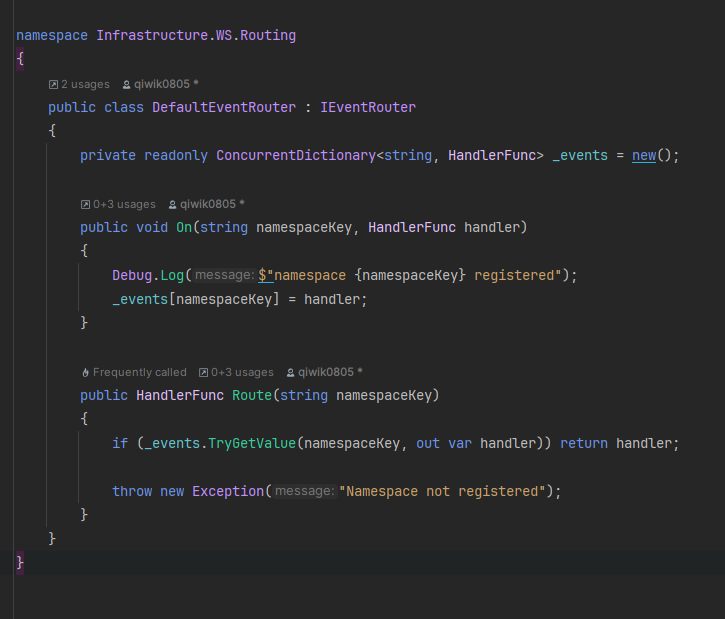
Task: Click usages icon above the On method
Action: (x=86, y=204)
